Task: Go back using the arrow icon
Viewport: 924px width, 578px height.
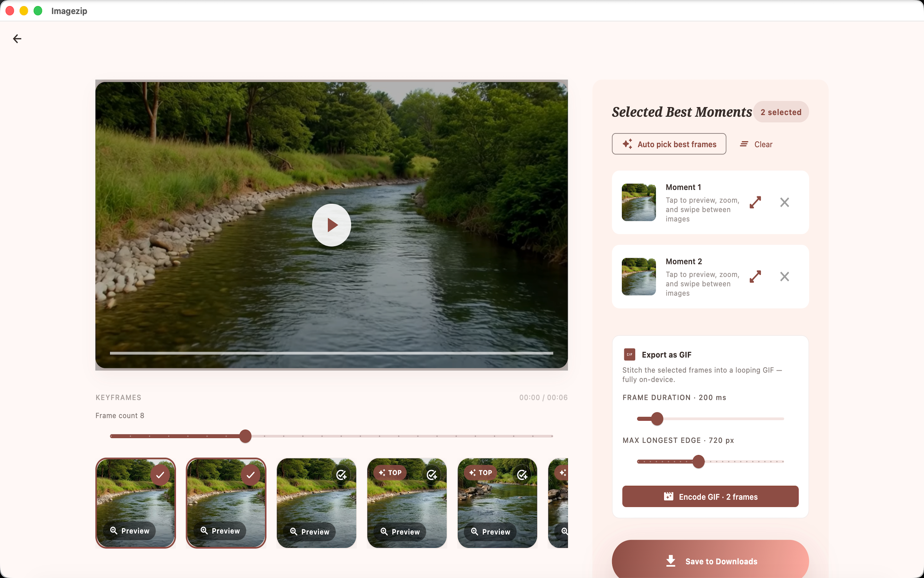Action: tap(17, 39)
